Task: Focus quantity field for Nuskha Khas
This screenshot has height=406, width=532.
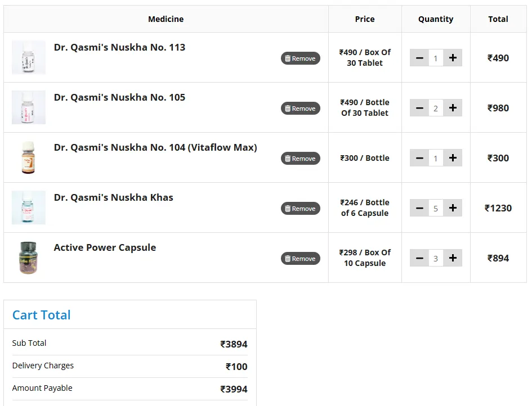Action: point(436,208)
